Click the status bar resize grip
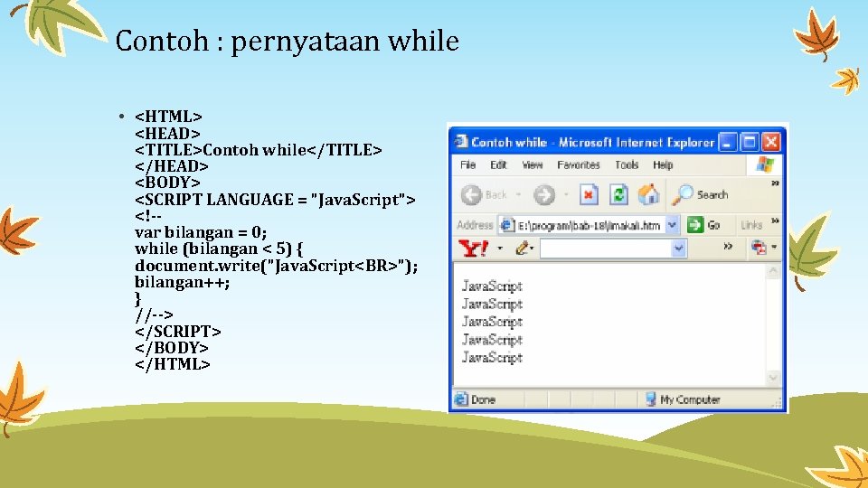Viewport: 868px width, 488px height. (778, 404)
